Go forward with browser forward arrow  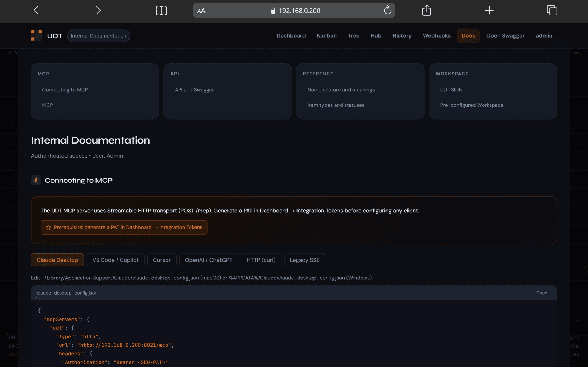(98, 10)
